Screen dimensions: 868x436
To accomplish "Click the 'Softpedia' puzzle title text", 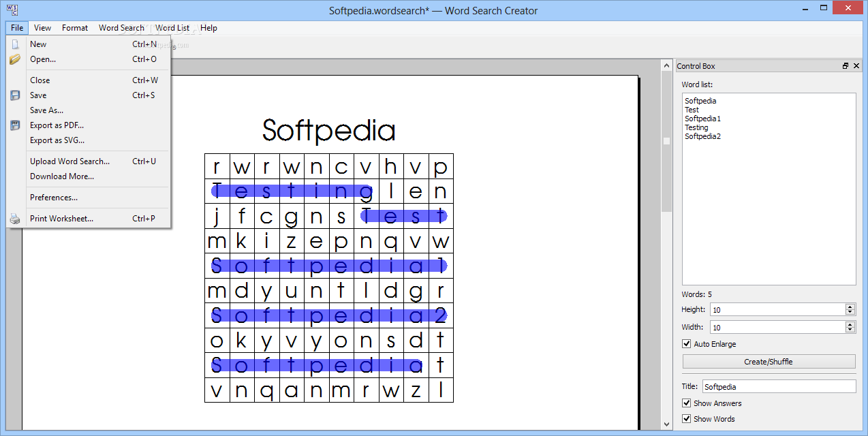I will coord(328,131).
